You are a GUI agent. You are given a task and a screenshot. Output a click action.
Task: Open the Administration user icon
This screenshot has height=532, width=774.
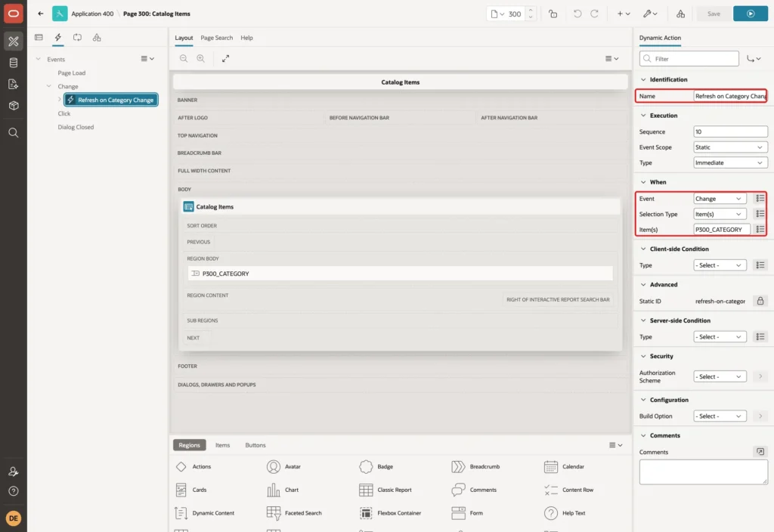[x=14, y=472]
